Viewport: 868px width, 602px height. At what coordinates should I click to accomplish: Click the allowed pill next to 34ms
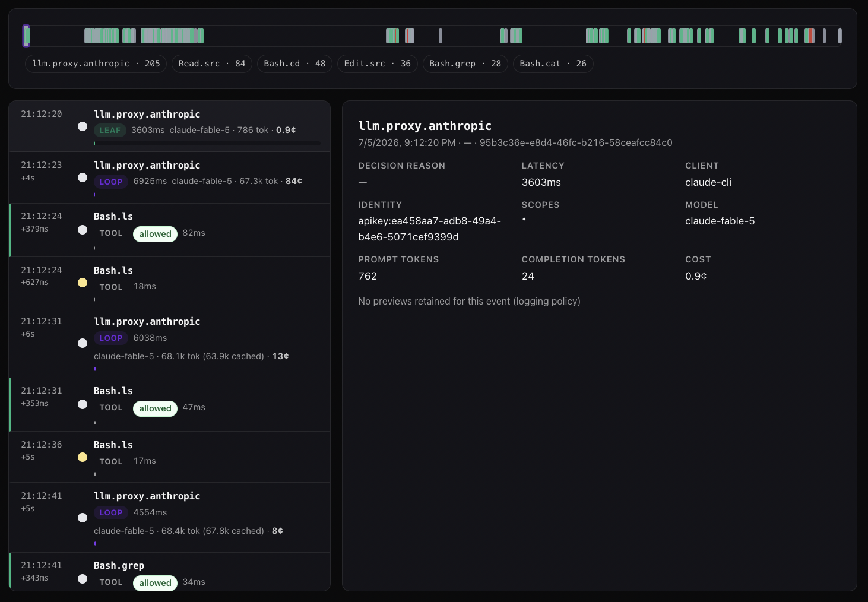[x=155, y=583]
